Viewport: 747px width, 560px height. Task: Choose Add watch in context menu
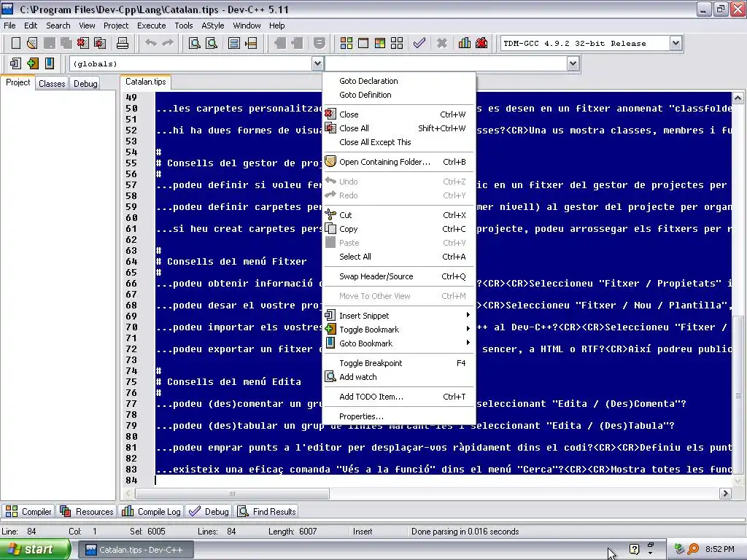[399, 377]
